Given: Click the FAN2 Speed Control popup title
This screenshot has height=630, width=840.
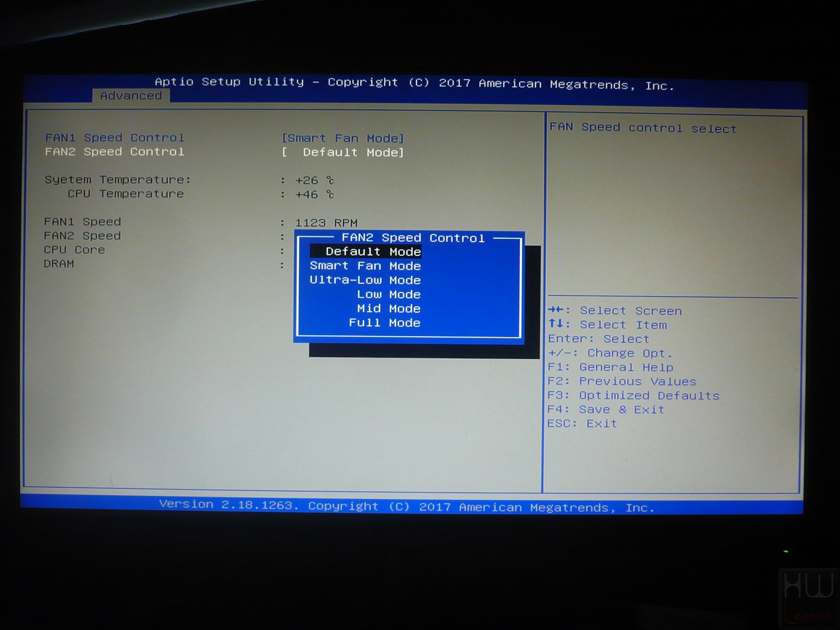Looking at the screenshot, I should tap(413, 238).
